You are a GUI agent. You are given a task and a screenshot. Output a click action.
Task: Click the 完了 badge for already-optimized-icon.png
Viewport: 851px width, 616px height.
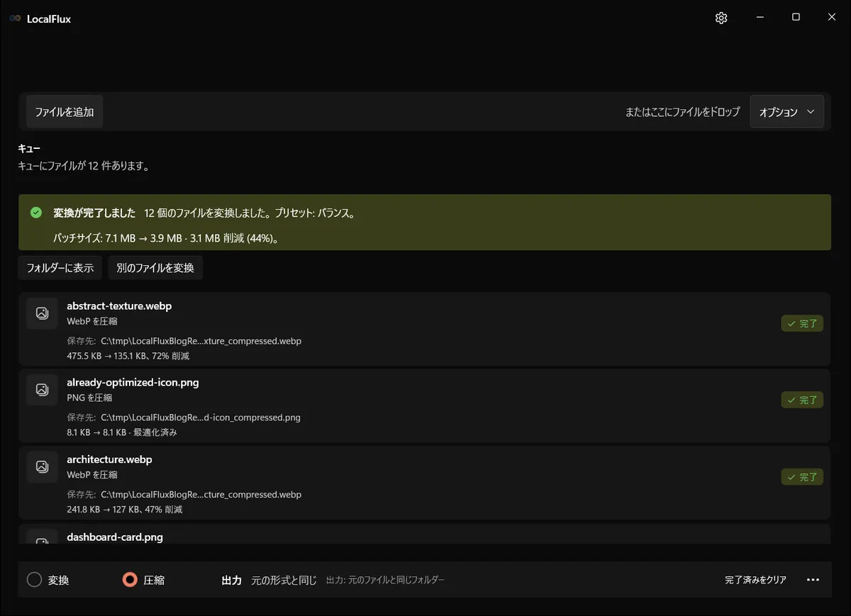[x=802, y=400]
